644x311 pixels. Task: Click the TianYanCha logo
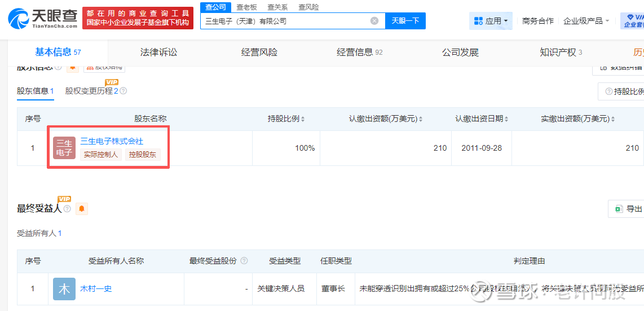(43, 18)
